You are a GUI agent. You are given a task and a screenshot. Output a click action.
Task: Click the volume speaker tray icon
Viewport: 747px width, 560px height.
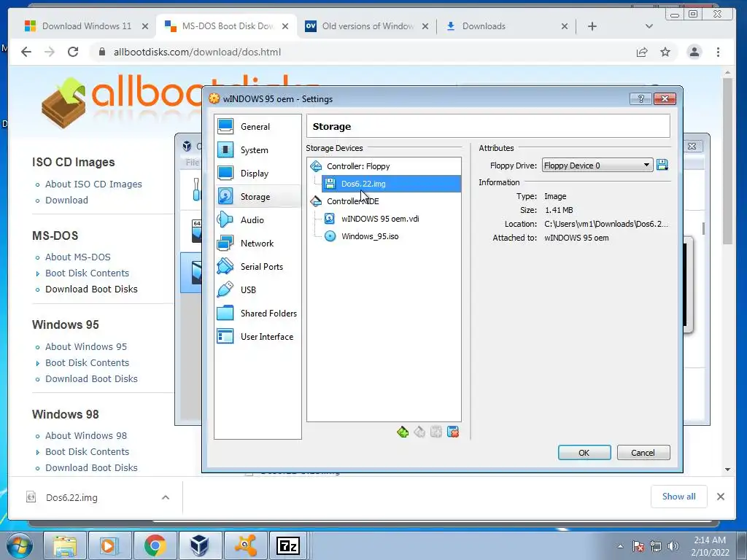673,546
